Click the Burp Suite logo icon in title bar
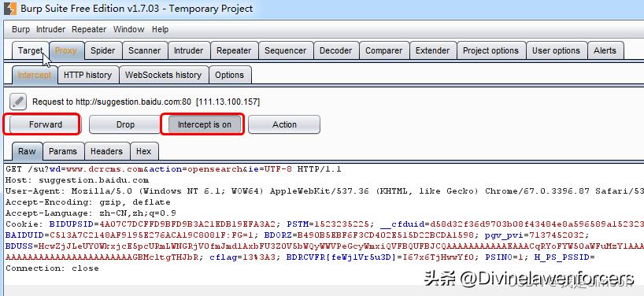 click(x=10, y=8)
